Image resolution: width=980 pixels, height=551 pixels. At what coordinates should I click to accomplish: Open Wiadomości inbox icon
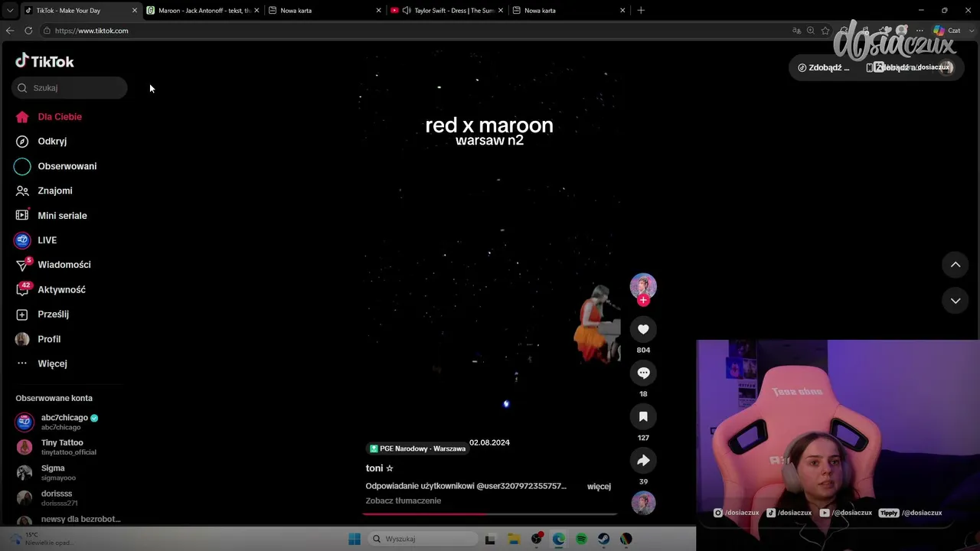pos(22,265)
